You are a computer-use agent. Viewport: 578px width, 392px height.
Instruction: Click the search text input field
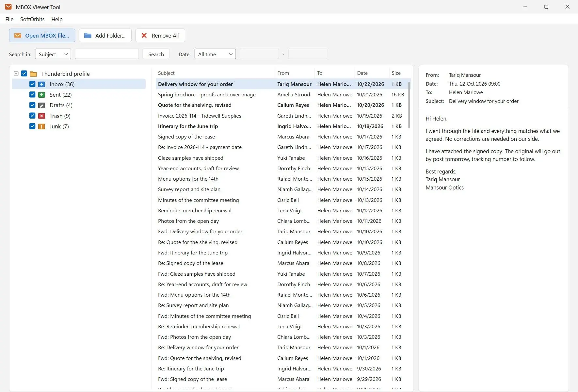point(107,54)
